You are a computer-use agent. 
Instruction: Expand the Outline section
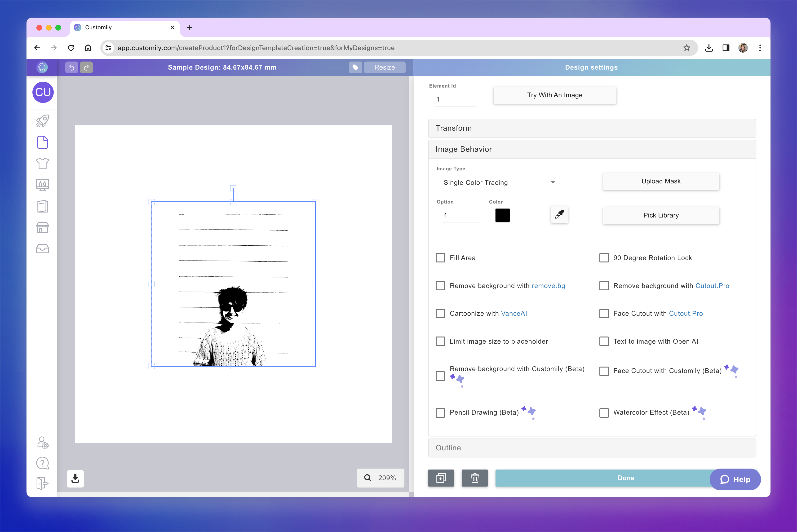coord(592,448)
